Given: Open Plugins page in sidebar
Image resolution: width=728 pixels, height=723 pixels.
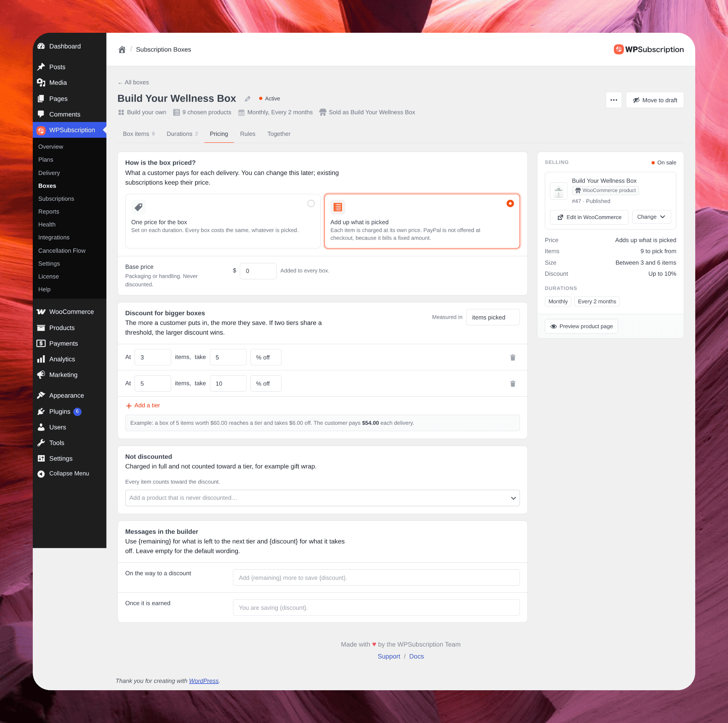Looking at the screenshot, I should point(69,411).
